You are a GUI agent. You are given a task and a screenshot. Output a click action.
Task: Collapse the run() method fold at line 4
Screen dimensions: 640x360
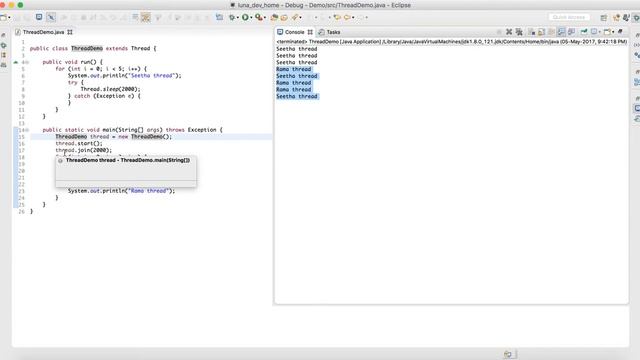(x=27, y=62)
